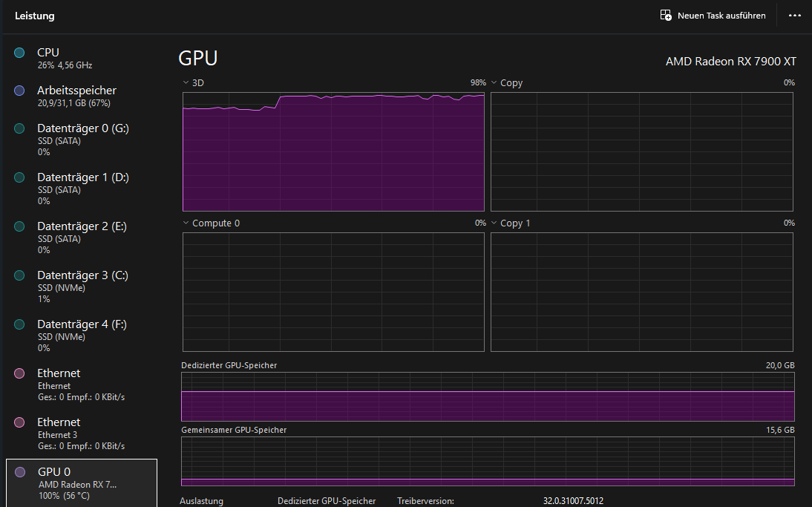Select the first Ethernet adapter entry

(x=82, y=385)
